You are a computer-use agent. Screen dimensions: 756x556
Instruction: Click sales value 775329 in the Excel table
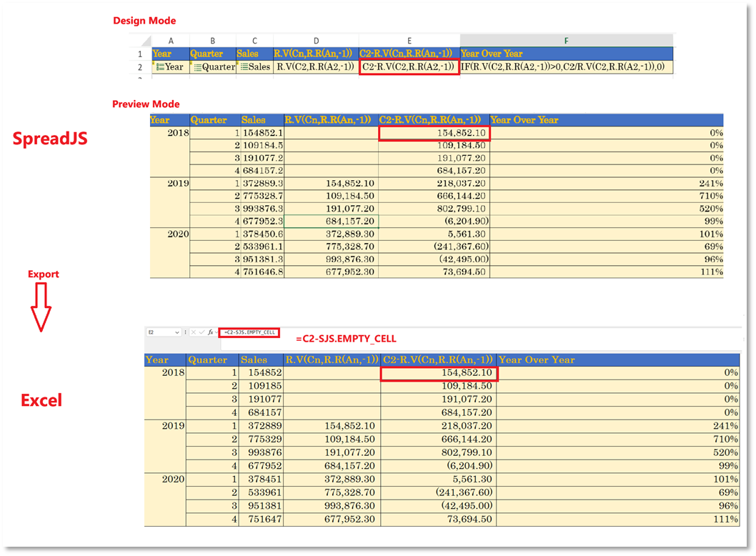(x=261, y=440)
